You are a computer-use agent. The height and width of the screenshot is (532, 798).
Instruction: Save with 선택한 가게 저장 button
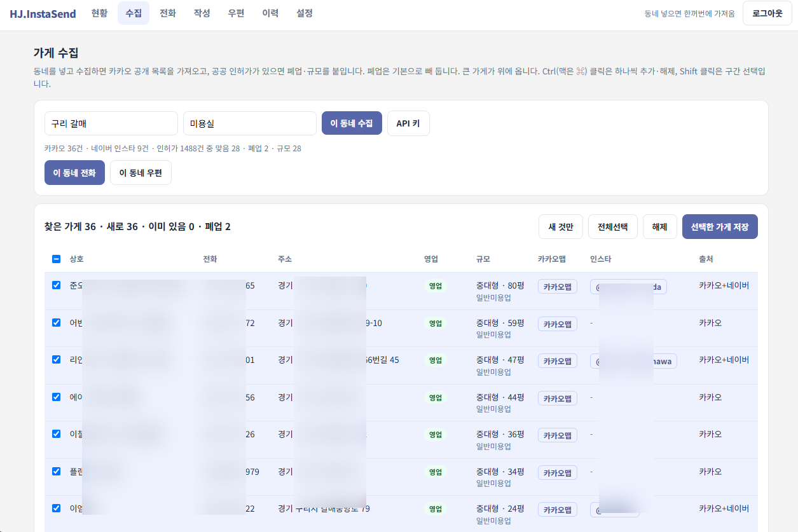(720, 226)
